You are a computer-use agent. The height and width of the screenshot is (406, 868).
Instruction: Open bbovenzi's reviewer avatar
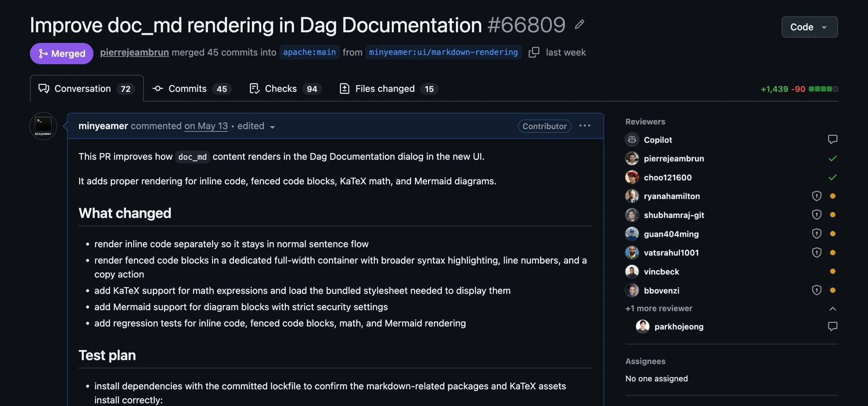point(632,290)
